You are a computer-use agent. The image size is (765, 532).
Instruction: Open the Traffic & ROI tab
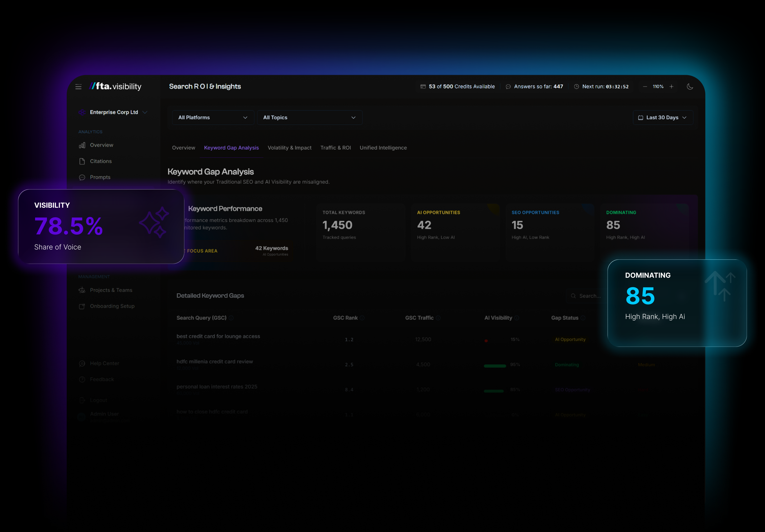click(336, 148)
